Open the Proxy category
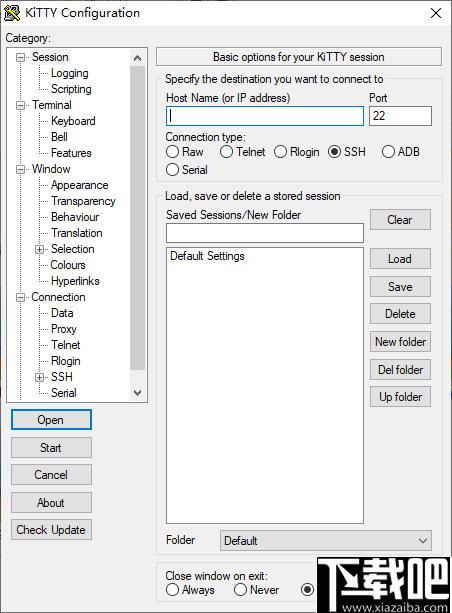The height and width of the screenshot is (613, 452). [64, 330]
